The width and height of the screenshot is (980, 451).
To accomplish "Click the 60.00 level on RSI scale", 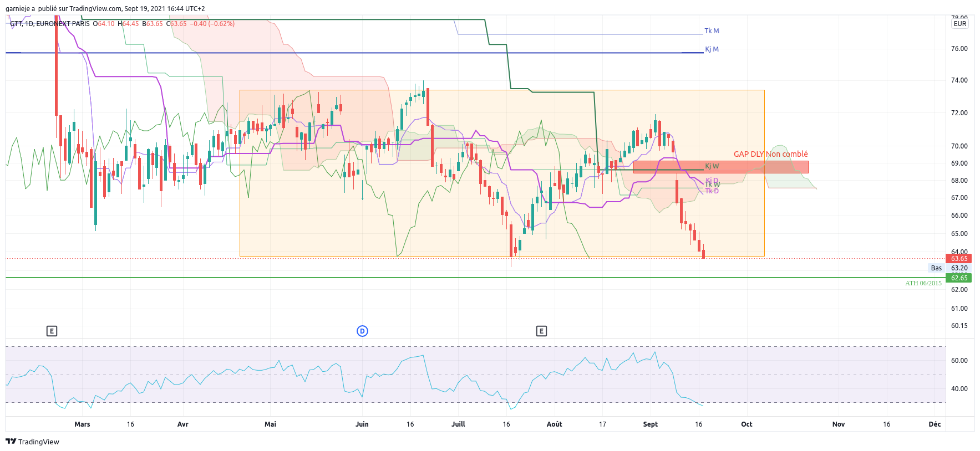I will (959, 361).
